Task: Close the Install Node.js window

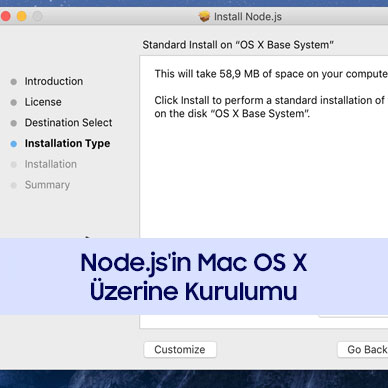Action: point(5,16)
